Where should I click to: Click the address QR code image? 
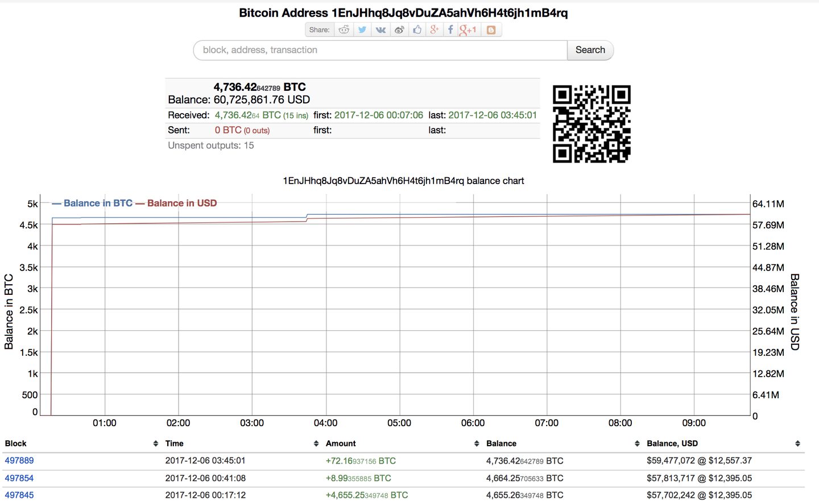pos(591,124)
